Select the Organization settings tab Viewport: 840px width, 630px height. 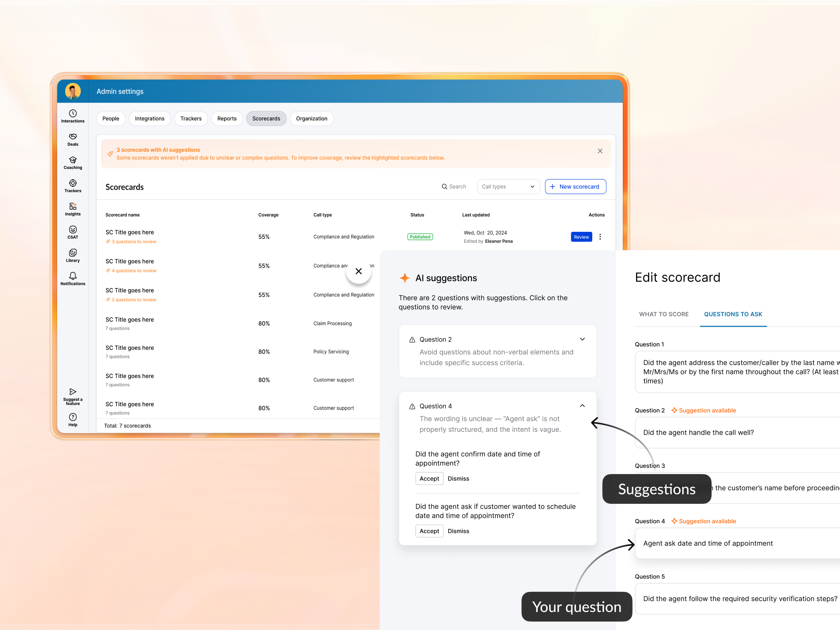tap(311, 119)
